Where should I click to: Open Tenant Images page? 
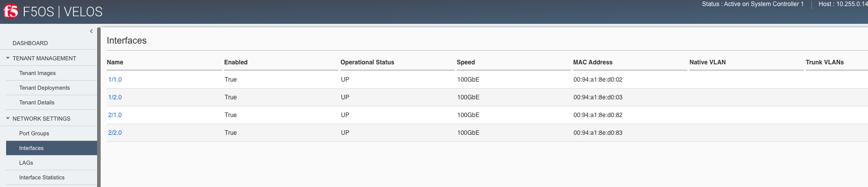click(x=37, y=73)
